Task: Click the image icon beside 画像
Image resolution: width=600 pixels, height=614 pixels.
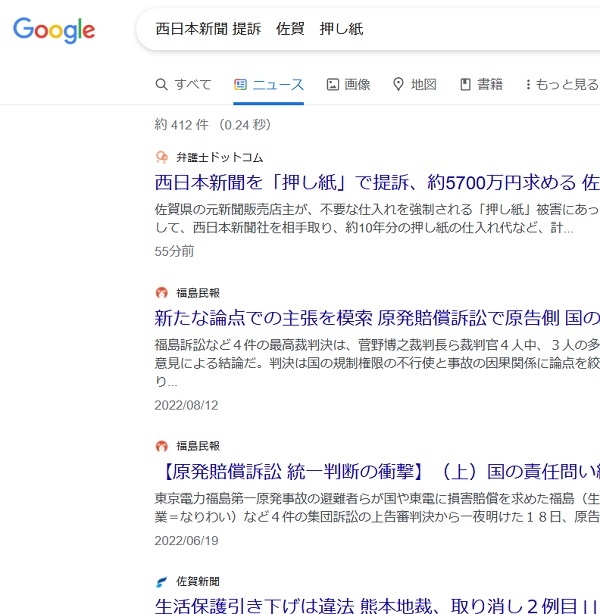Action: pyautogui.click(x=333, y=84)
